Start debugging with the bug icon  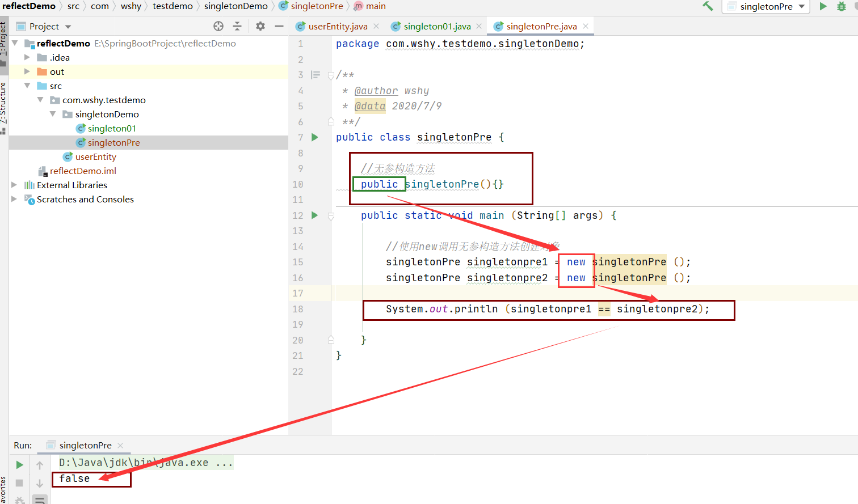pyautogui.click(x=842, y=6)
